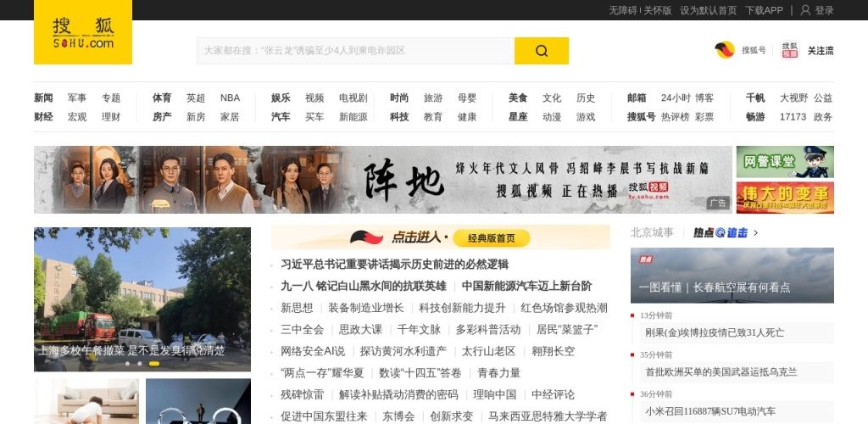Click inside the search input field

pyautogui.click(x=355, y=51)
